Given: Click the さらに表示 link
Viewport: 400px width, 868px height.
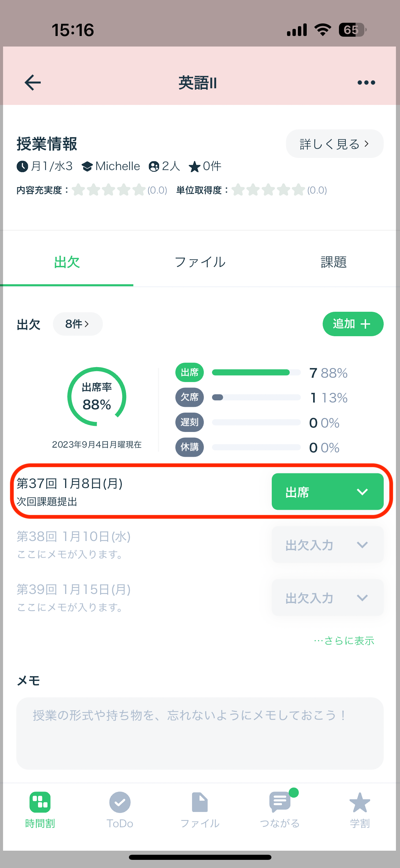Looking at the screenshot, I should click(344, 641).
